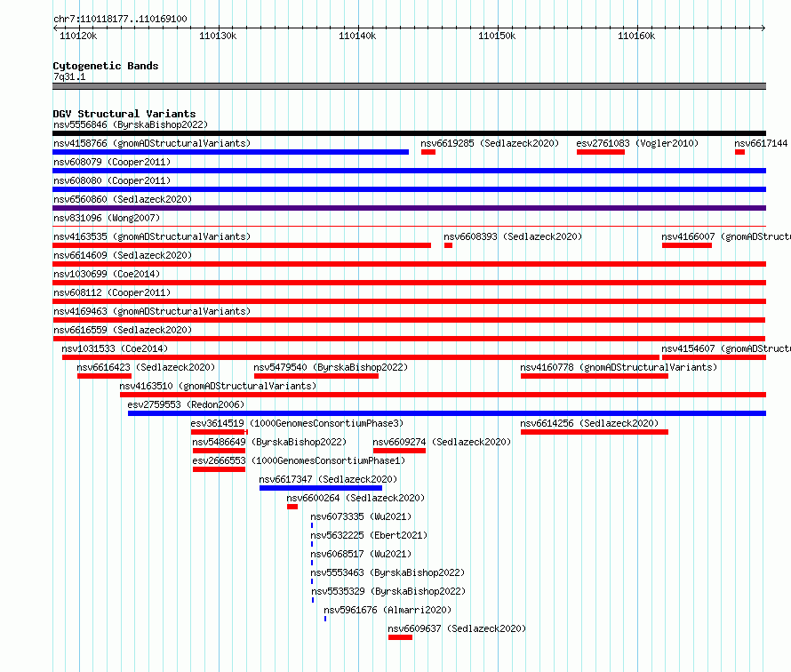This screenshot has height=672, width=791.
Task: Select the nsv6617347 (Sedlazeck2020) label
Action: (x=328, y=479)
